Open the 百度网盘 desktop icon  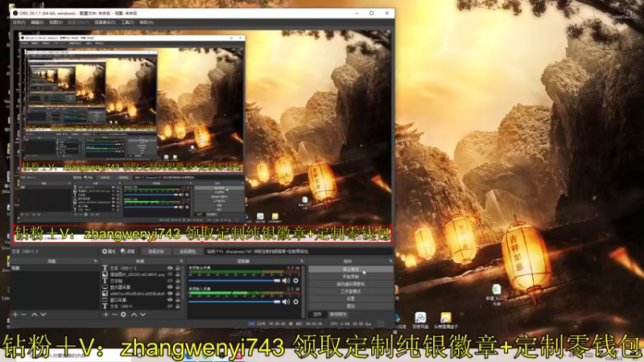[420, 320]
